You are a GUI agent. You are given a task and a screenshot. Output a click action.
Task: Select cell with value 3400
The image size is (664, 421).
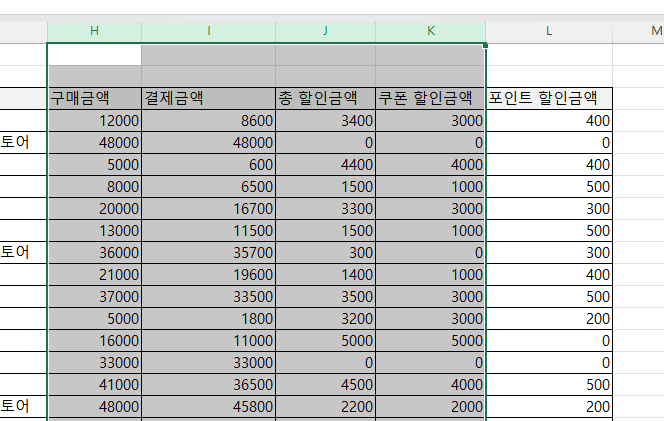coord(325,121)
